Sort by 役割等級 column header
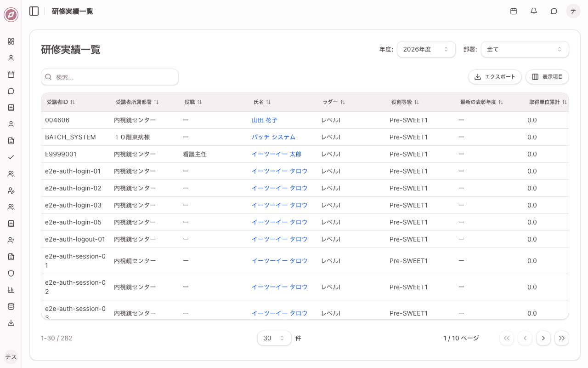The height and width of the screenshot is (368, 588). tap(405, 102)
